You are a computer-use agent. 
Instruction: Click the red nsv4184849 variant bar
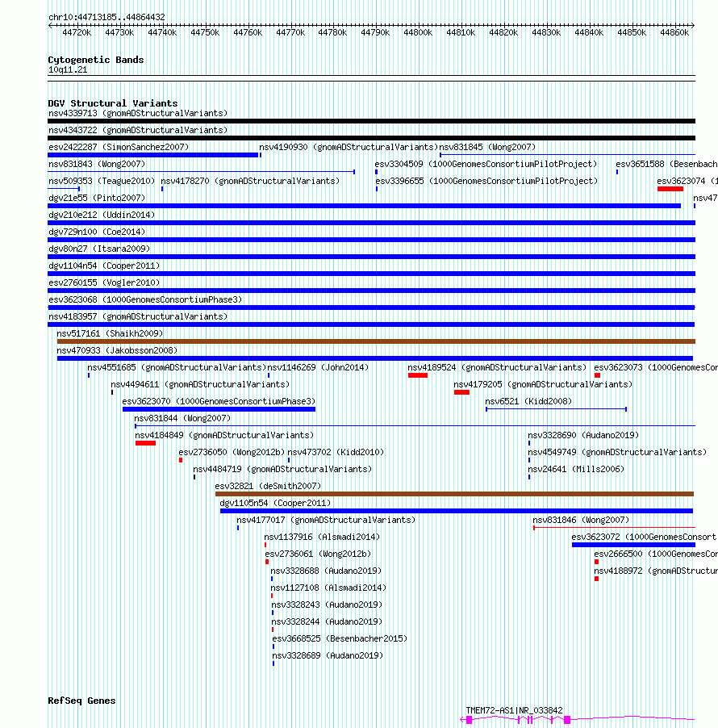tap(145, 443)
